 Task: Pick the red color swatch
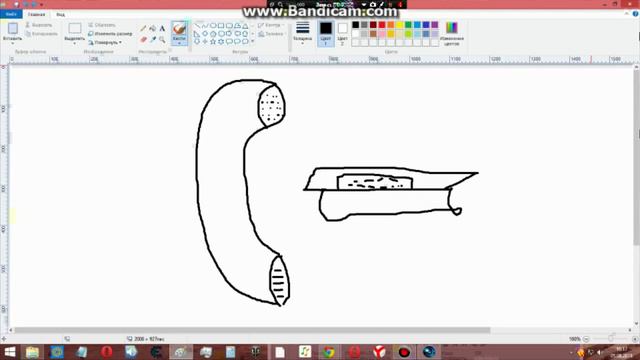[x=382, y=25]
